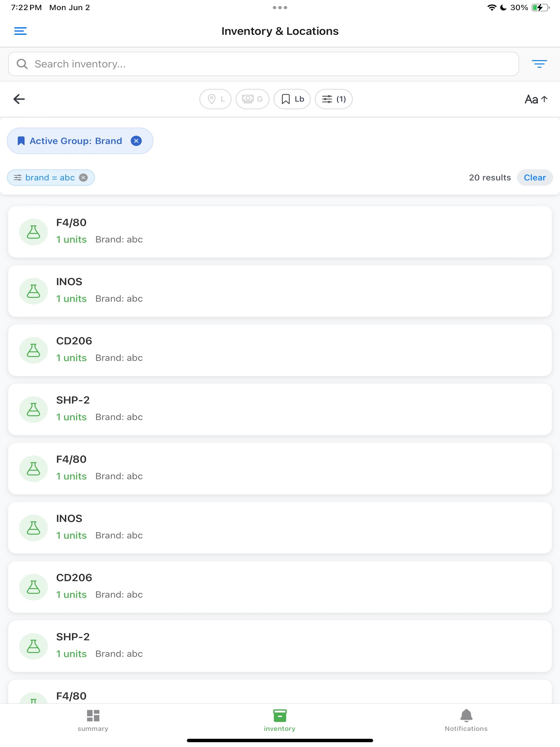The height and width of the screenshot is (747, 560).
Task: Open the blue filter options icon
Action: [x=539, y=64]
